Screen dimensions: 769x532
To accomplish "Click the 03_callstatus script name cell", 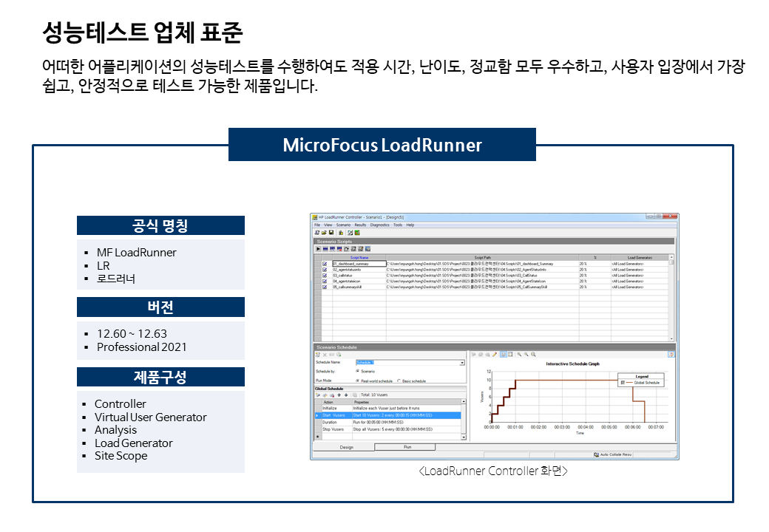I will (359, 276).
